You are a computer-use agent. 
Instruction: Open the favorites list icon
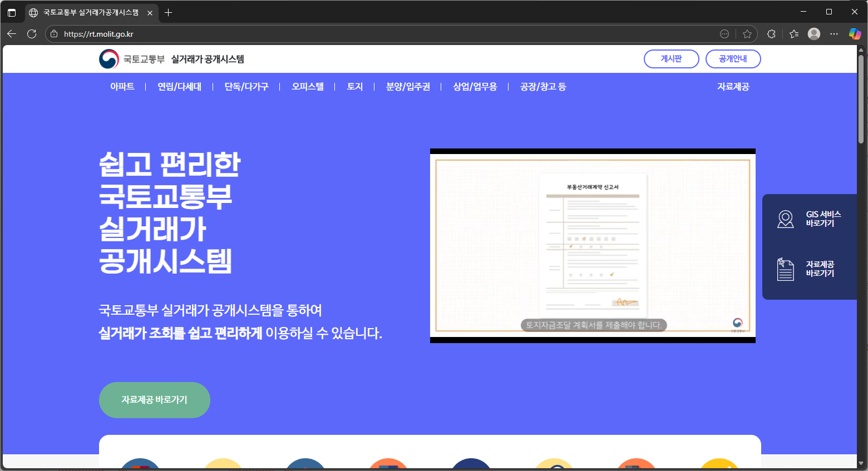(794, 34)
